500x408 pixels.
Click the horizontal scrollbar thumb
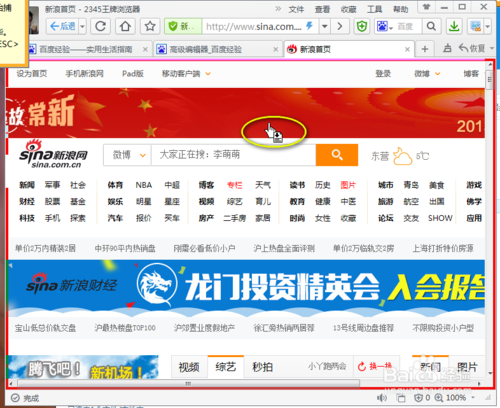189,384
